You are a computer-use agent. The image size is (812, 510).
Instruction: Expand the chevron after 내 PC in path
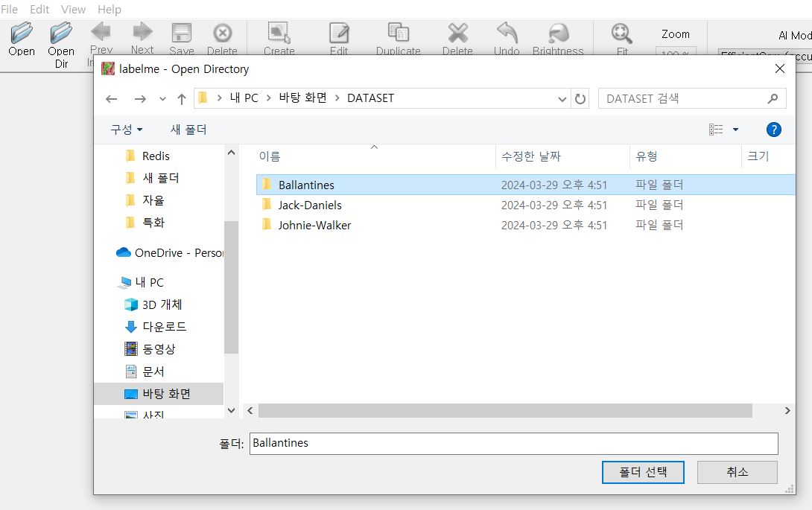coord(269,98)
